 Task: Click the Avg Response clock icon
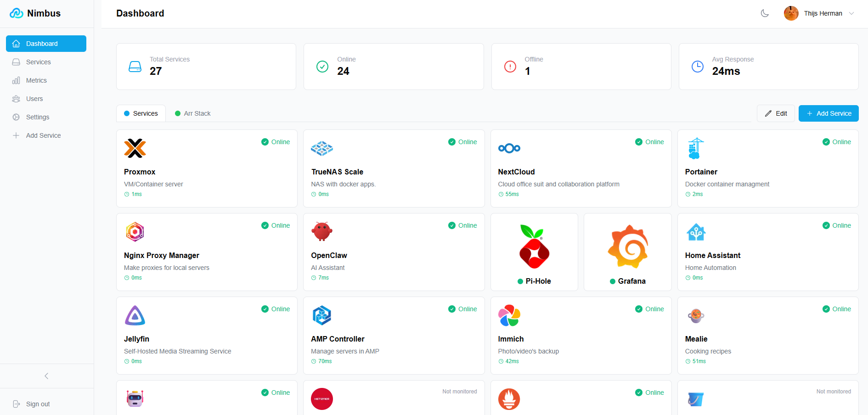point(698,67)
